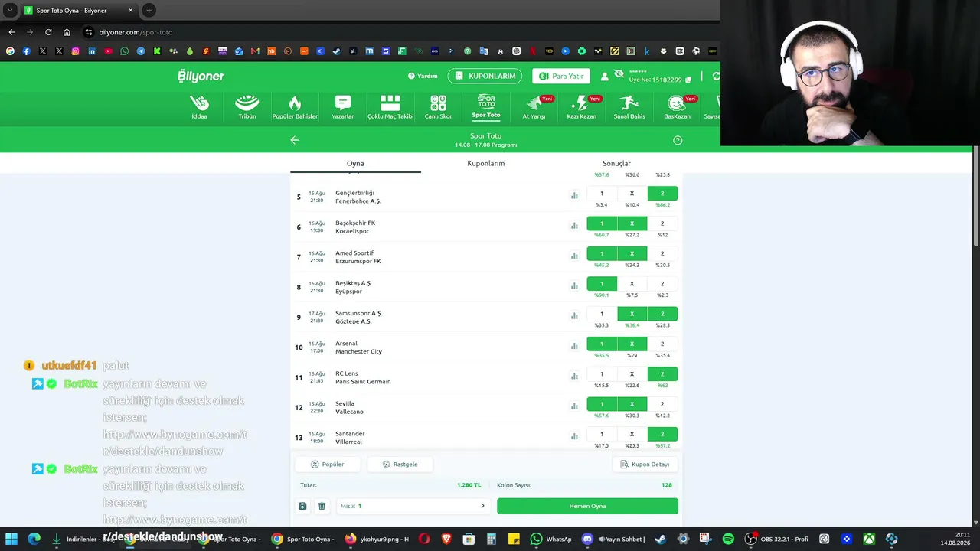
Task: Open the Instagram bookmark icon
Action: (75, 51)
